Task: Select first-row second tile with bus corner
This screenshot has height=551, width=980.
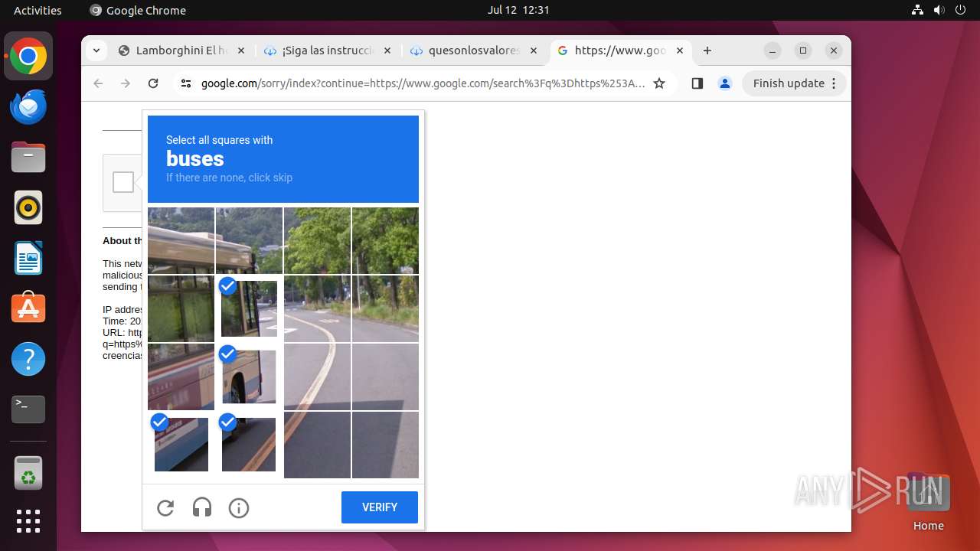Action: click(249, 240)
